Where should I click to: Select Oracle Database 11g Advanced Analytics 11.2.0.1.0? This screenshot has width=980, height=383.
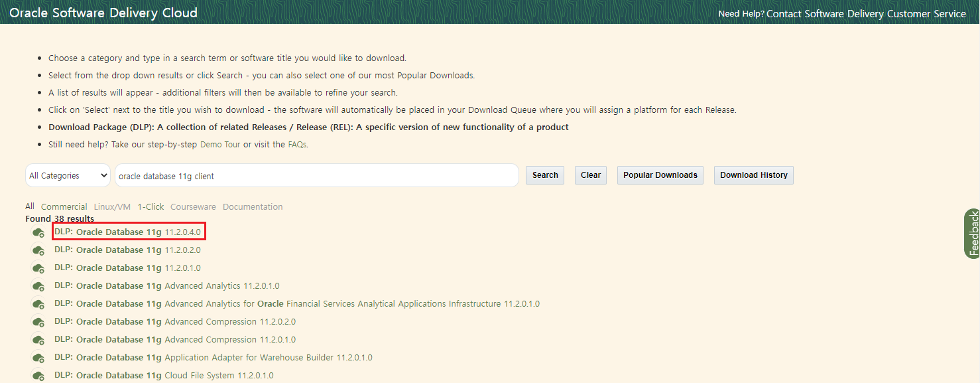167,286
